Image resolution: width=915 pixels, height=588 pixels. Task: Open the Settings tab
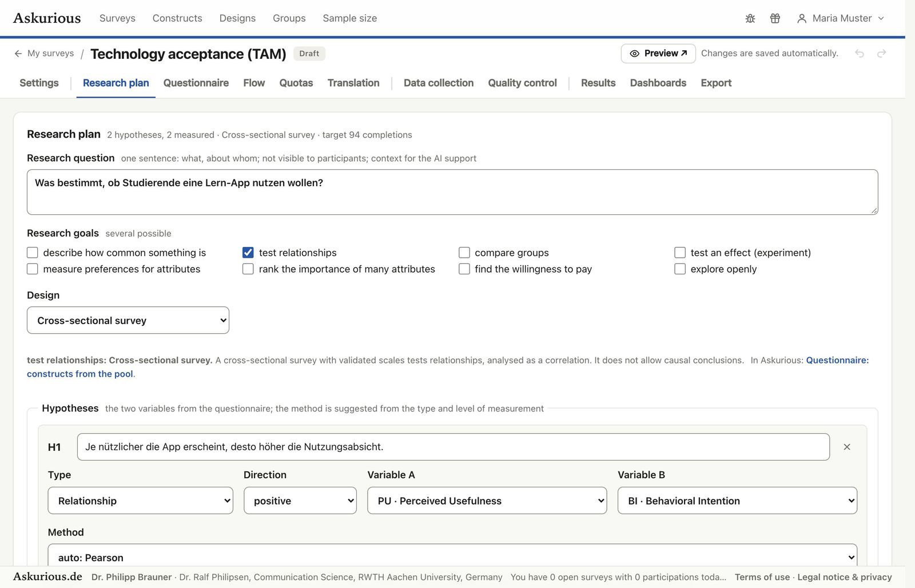point(39,83)
